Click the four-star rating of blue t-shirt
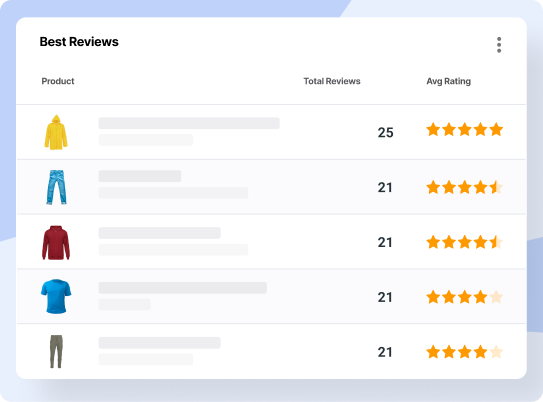The image size is (543, 402). (464, 297)
